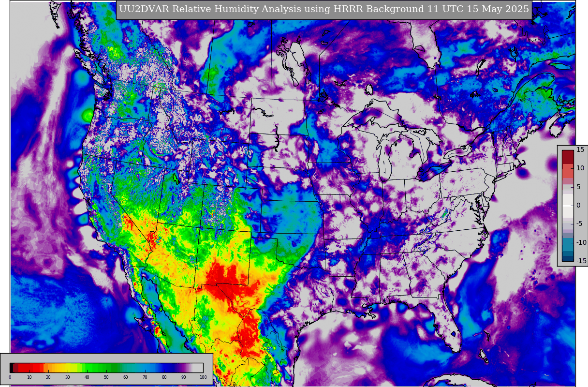Viewport: 588px width, 387px height.
Task: Click the '5' label on difference colorbar
Action: click(578, 187)
